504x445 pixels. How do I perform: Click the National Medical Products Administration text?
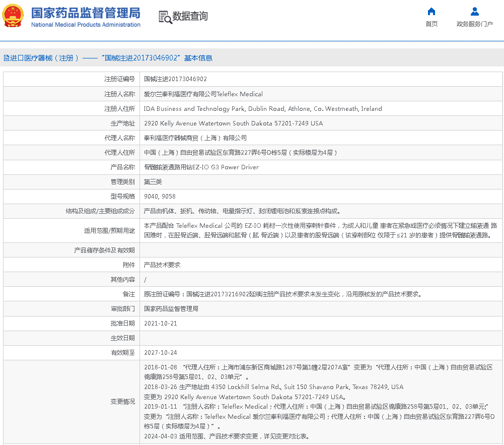pyautogui.click(x=86, y=25)
